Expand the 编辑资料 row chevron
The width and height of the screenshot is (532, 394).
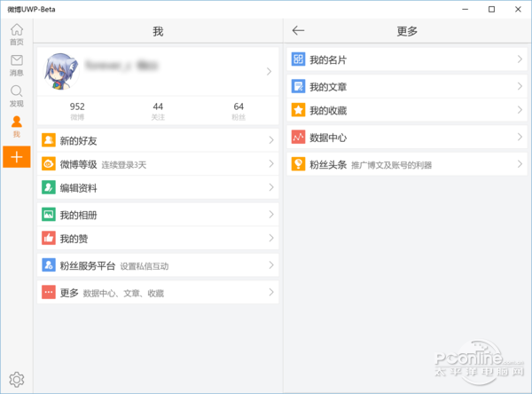[x=270, y=188]
